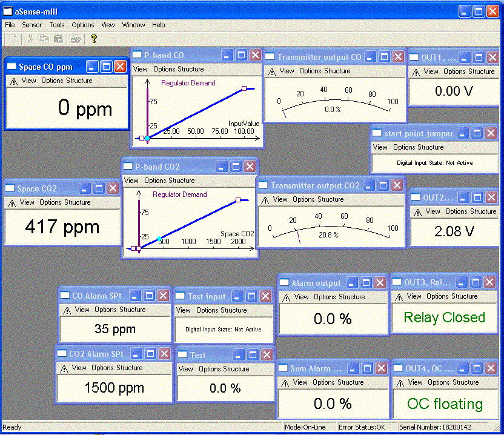Click Serial Number:18200142 in status bar

pyautogui.click(x=435, y=427)
